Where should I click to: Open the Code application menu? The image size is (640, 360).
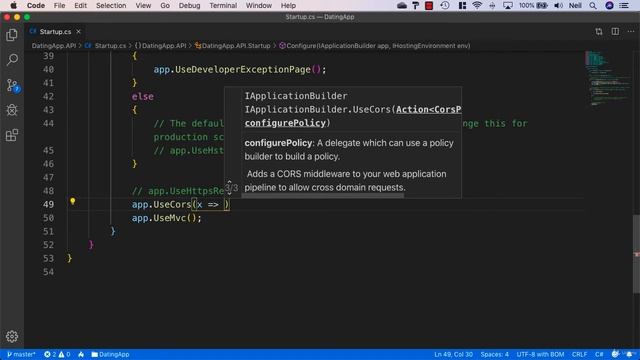tap(36, 5)
